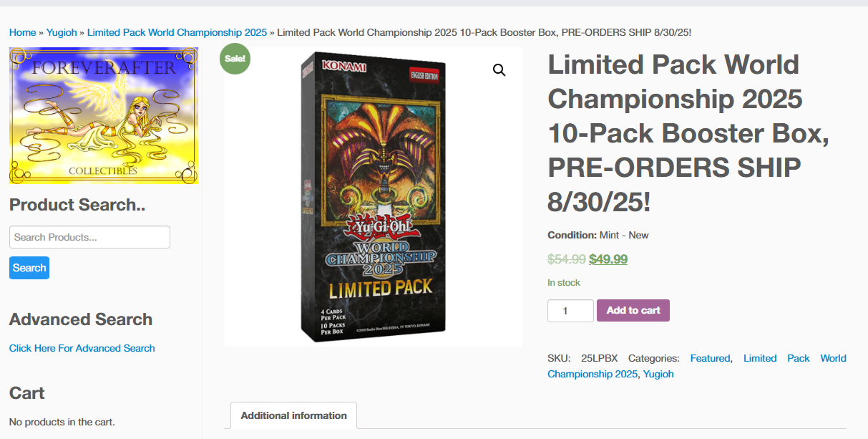The width and height of the screenshot is (868, 439).
Task: Focus the Search Products text field
Action: 89,237
